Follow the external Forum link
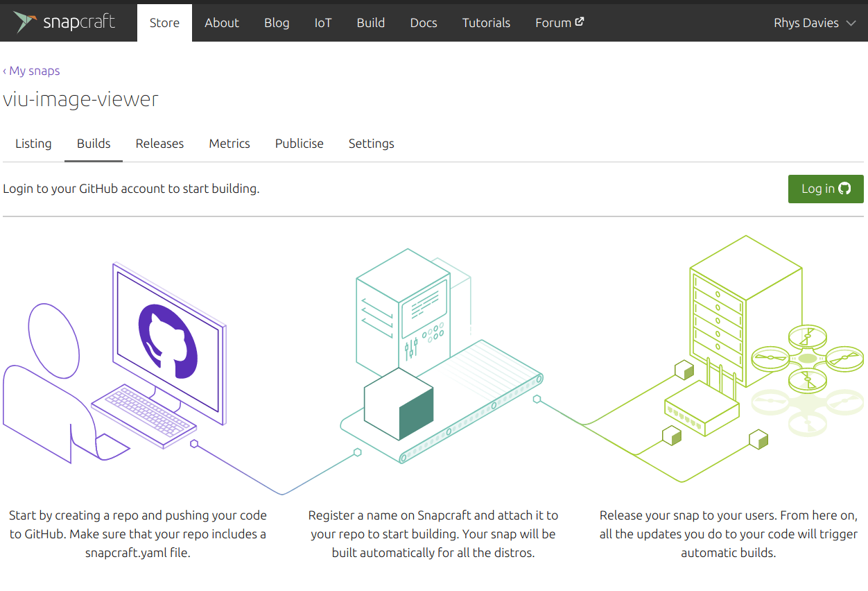 [559, 23]
